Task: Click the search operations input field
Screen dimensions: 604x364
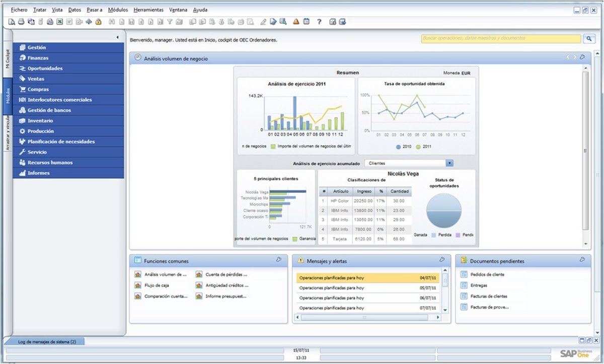Action: pos(501,38)
